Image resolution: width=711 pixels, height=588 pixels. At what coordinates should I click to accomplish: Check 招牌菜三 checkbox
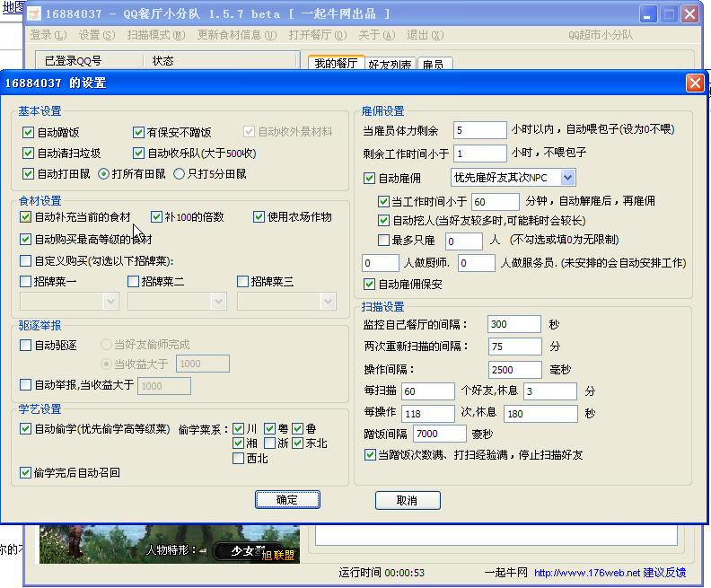click(242, 282)
